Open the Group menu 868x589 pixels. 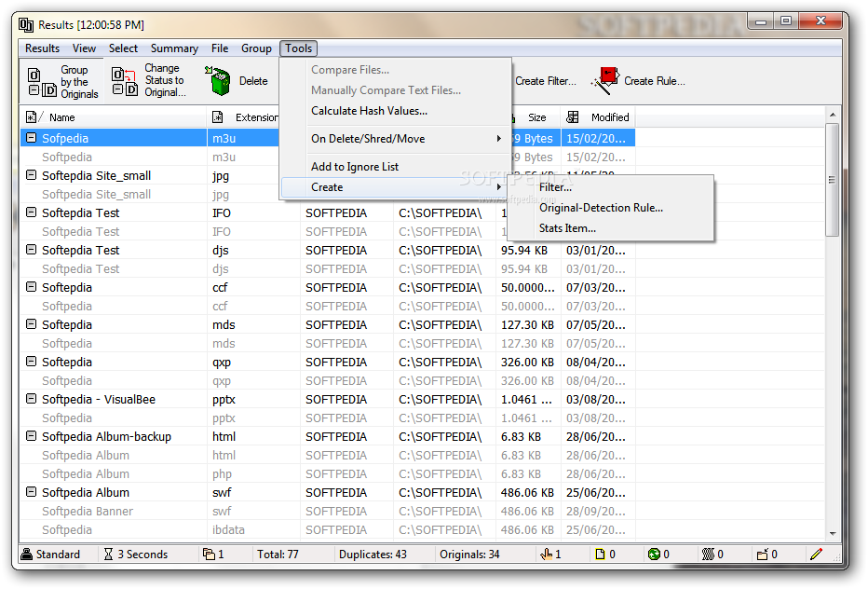pyautogui.click(x=256, y=48)
